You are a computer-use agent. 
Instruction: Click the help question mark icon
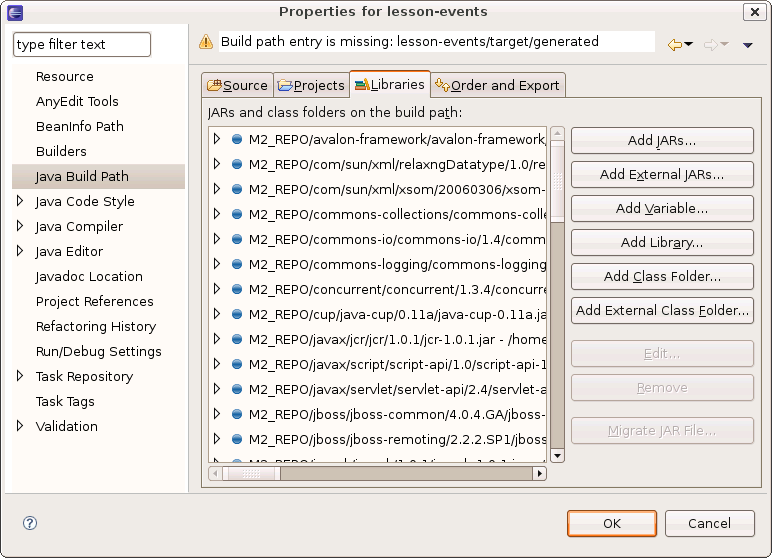30,523
